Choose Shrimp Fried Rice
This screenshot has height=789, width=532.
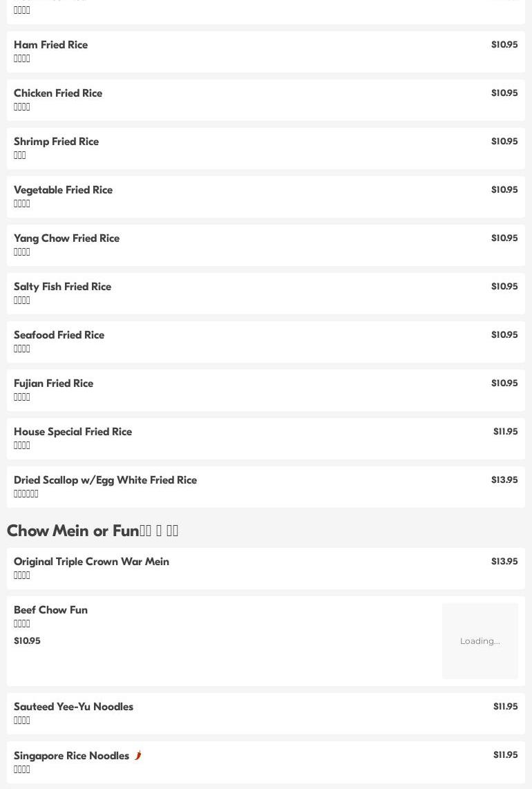point(57,142)
